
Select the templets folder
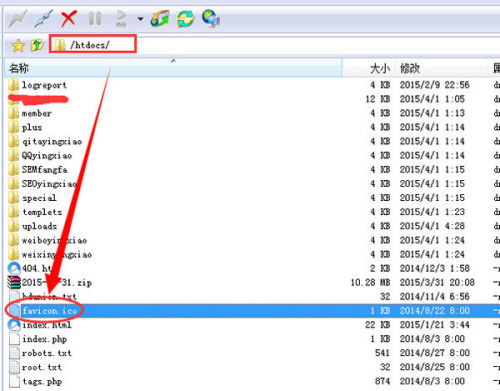pyautogui.click(x=42, y=212)
